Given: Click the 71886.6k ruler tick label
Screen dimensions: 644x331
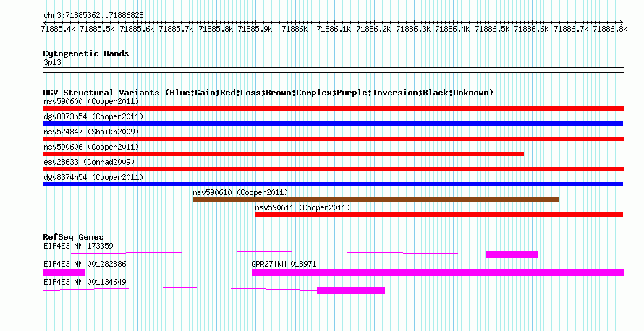Looking at the screenshot, I should point(531,29).
